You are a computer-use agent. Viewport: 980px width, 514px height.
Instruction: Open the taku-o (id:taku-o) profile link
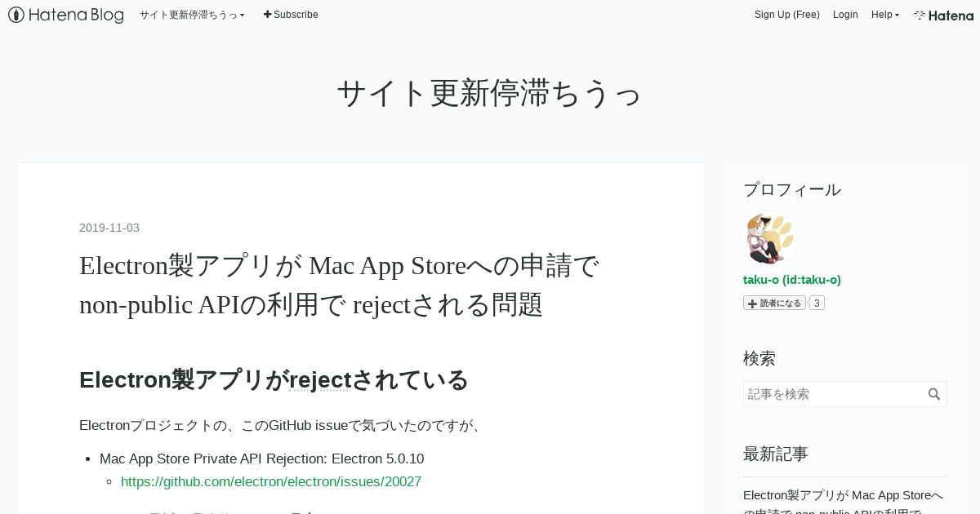point(792,280)
